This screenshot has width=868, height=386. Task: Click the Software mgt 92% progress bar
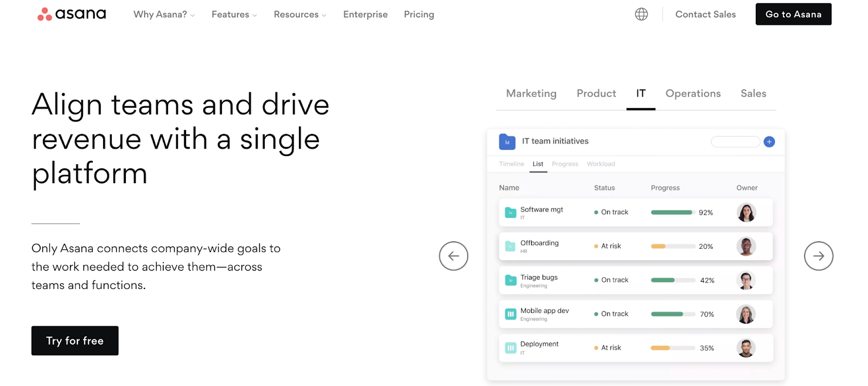point(673,213)
